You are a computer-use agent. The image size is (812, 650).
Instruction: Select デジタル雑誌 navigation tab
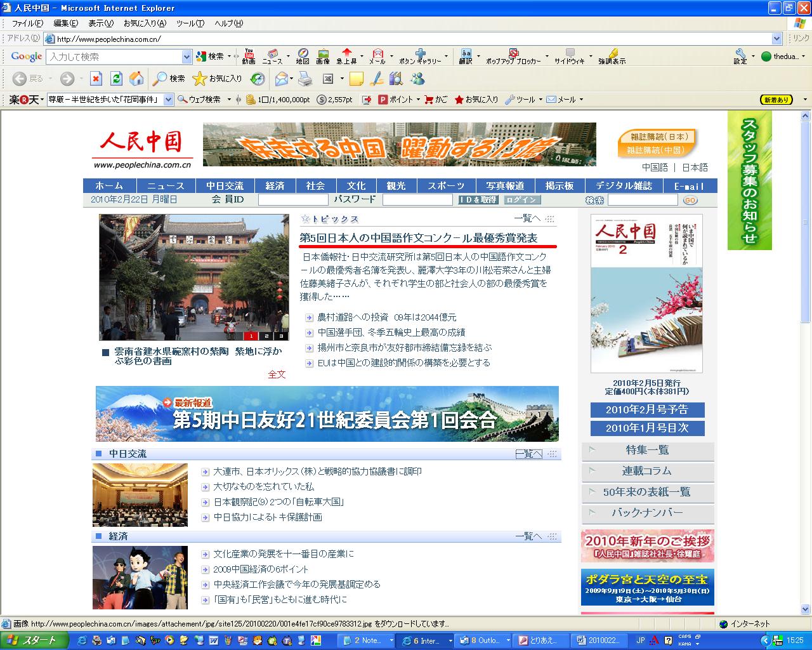pos(624,186)
